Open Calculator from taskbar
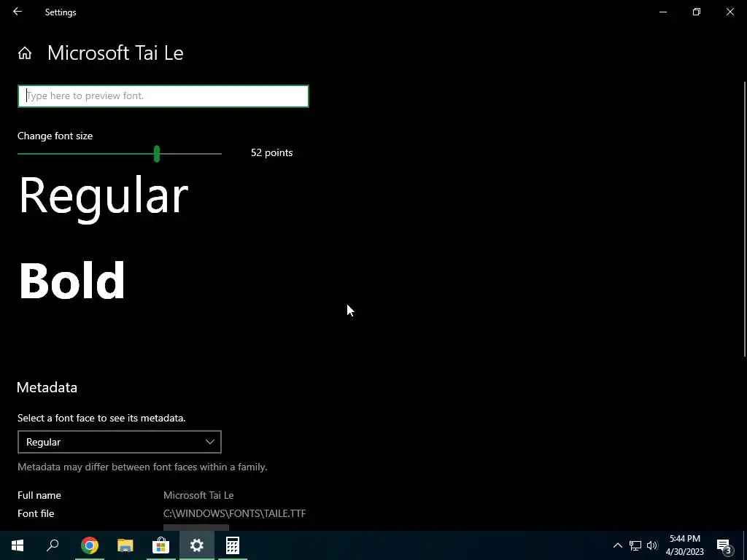The height and width of the screenshot is (560, 747). click(233, 545)
